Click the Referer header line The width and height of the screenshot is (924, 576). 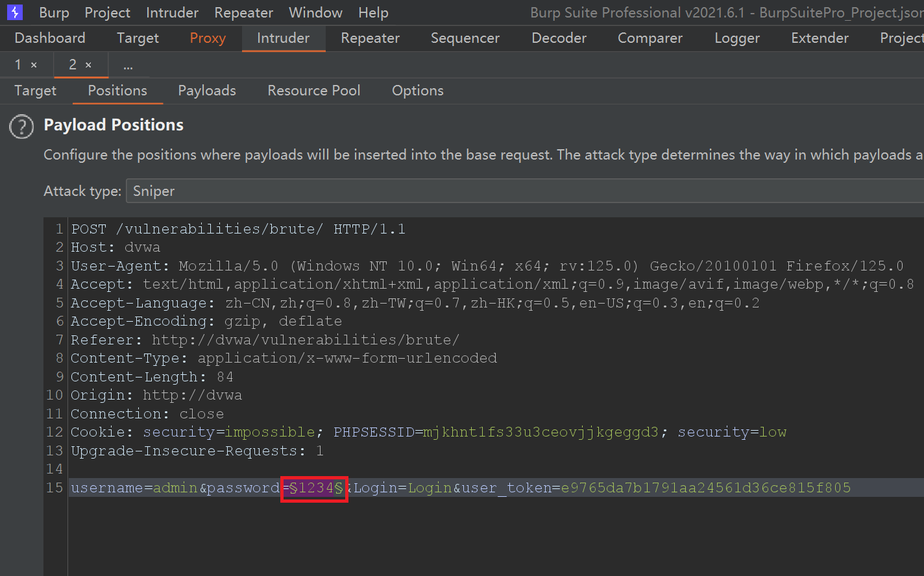pyautogui.click(x=265, y=340)
